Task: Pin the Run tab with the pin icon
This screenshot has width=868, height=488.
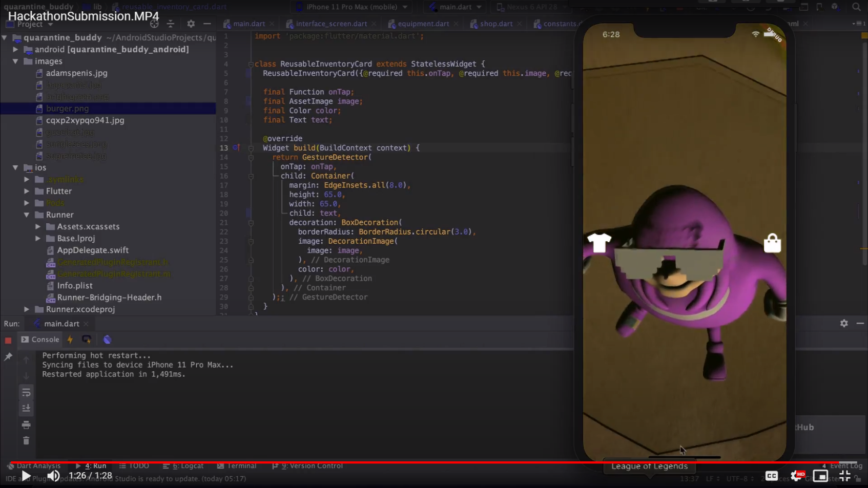Action: click(x=8, y=356)
